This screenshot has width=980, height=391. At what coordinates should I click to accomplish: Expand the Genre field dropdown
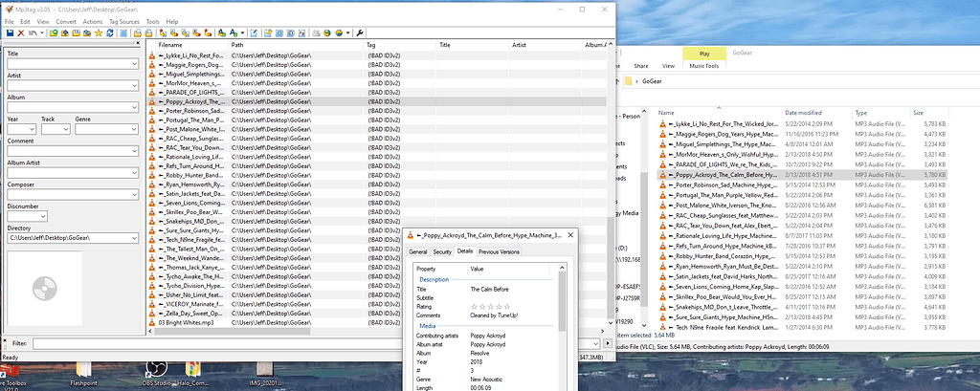(134, 129)
